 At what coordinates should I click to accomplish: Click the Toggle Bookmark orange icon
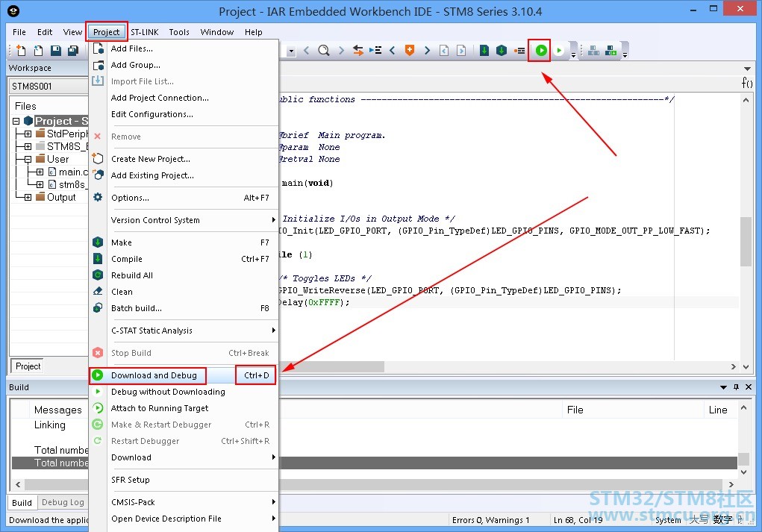pos(410,51)
